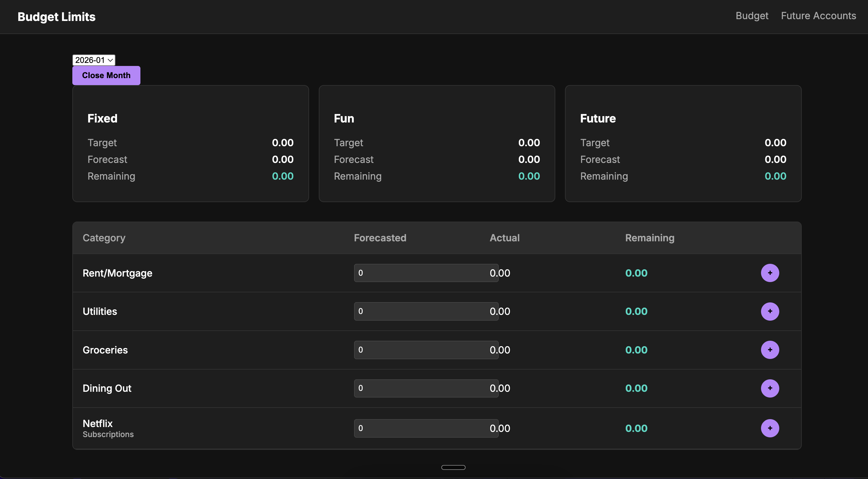Select the Fun card heading
The height and width of the screenshot is (479, 868).
tap(344, 118)
